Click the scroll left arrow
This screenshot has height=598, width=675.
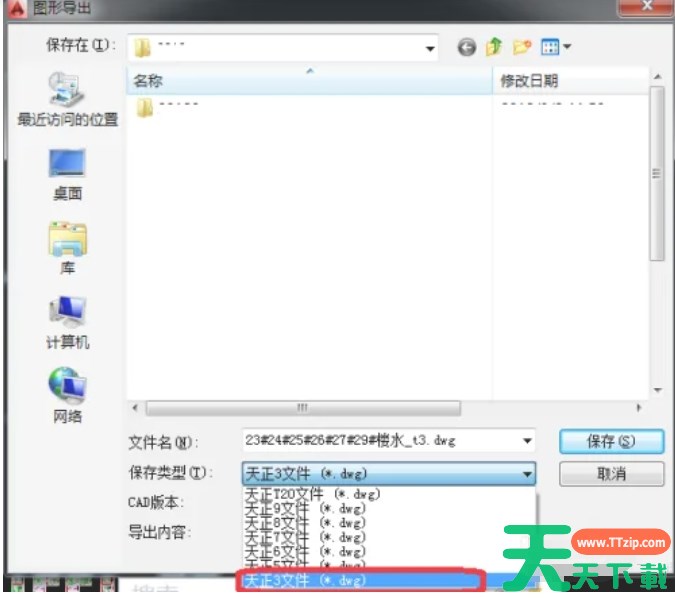click(x=135, y=408)
